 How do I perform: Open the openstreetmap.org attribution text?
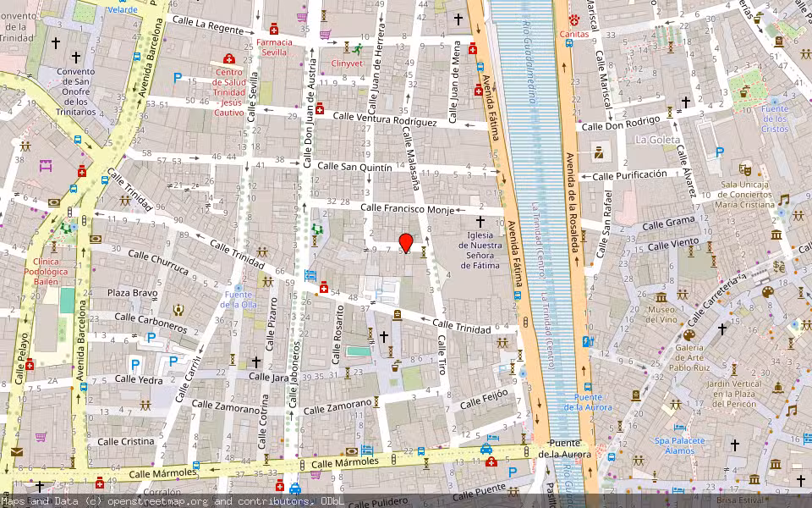tap(157, 501)
